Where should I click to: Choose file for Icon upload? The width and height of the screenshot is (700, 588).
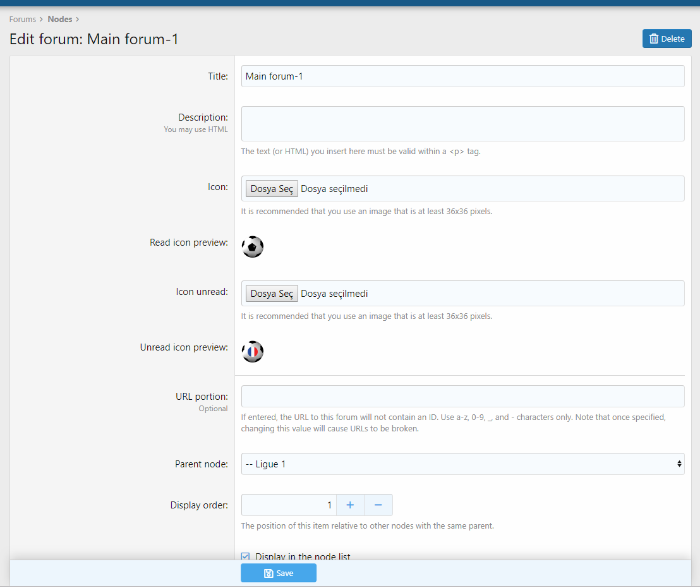coord(272,189)
